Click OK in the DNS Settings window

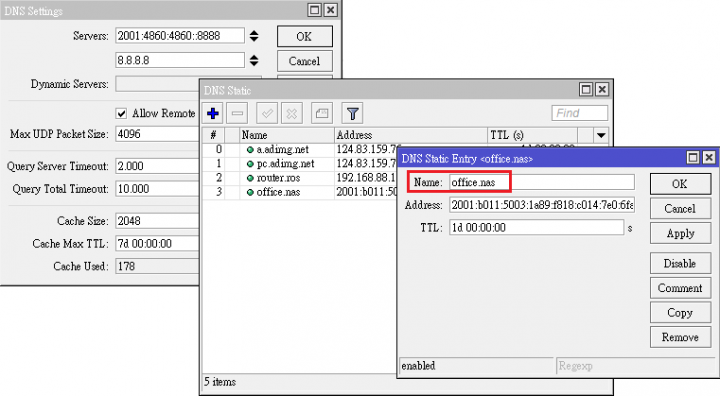tap(304, 36)
